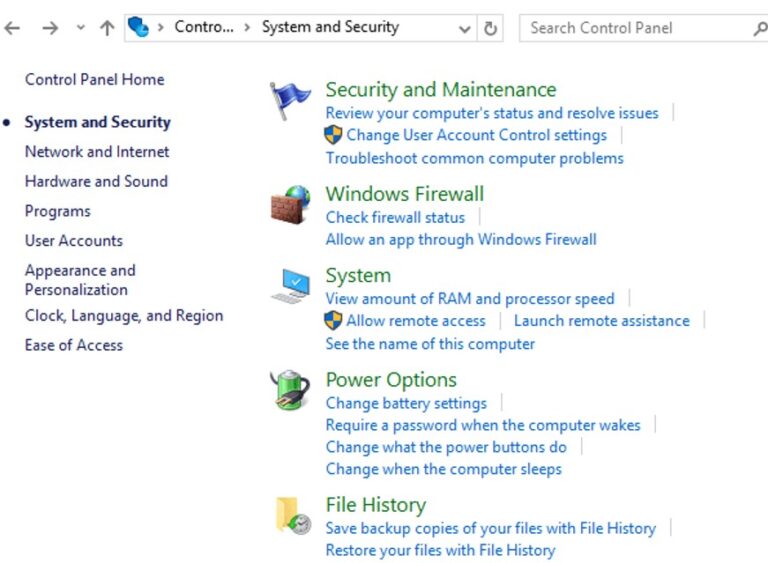Viewport: 768px width, 563px height.
Task: Select 'System and Security' breadcrumb in address bar
Action: (x=330, y=27)
